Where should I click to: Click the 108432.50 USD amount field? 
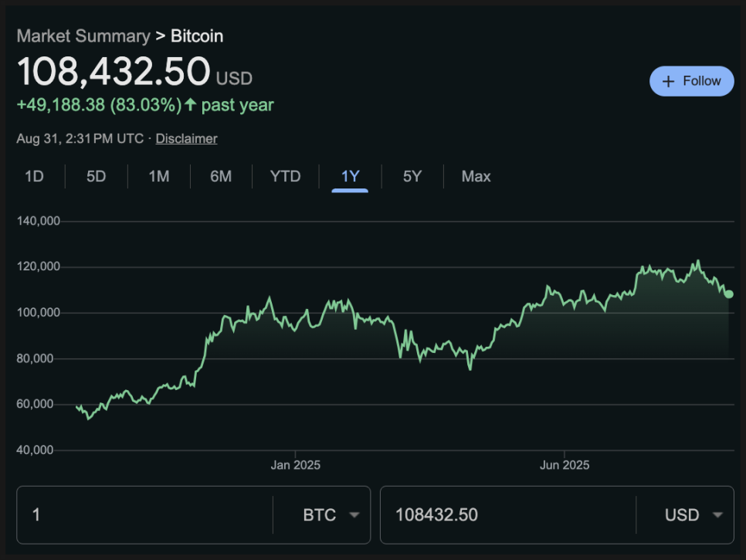[507, 514]
